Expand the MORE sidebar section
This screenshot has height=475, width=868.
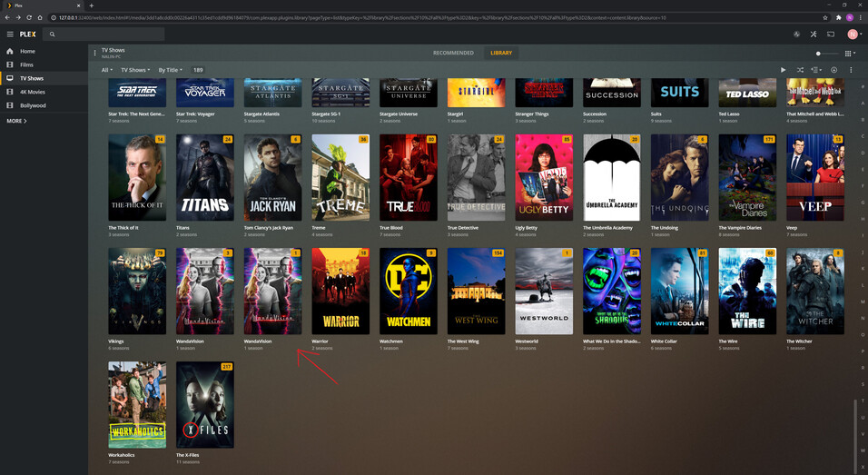click(16, 121)
